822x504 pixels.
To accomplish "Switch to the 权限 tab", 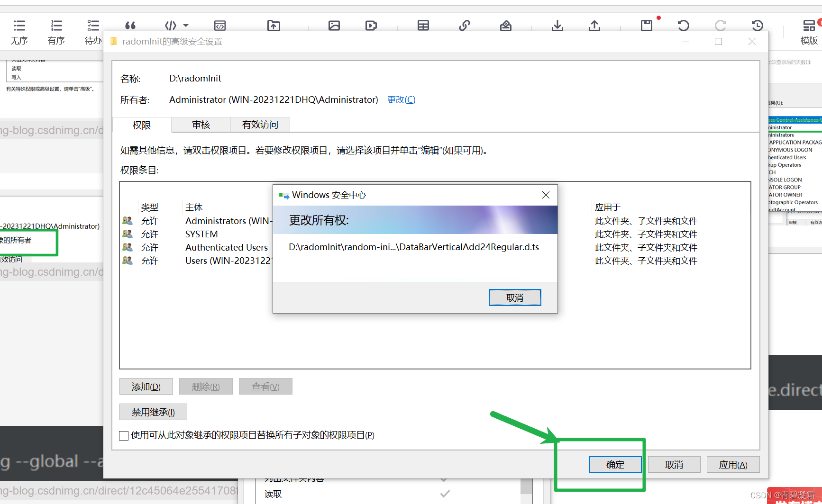I will coord(142,125).
